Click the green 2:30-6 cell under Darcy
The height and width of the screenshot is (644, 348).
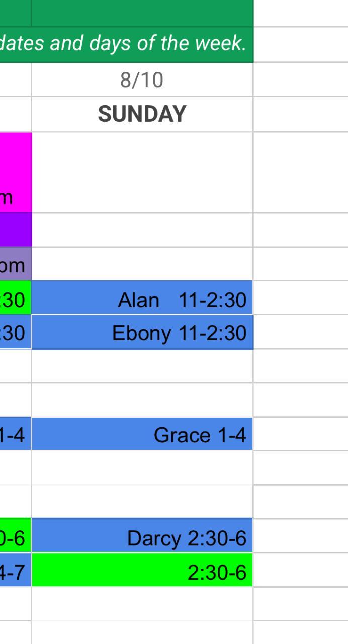point(142,571)
